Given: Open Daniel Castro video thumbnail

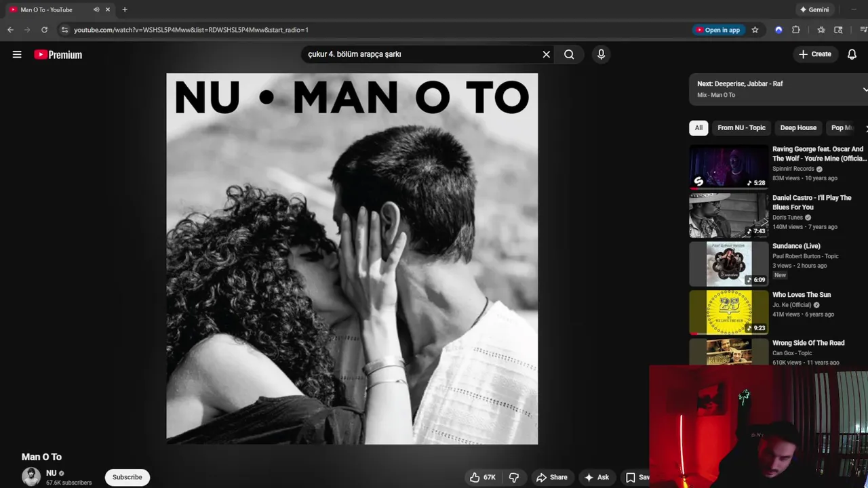Looking at the screenshot, I should click(729, 216).
